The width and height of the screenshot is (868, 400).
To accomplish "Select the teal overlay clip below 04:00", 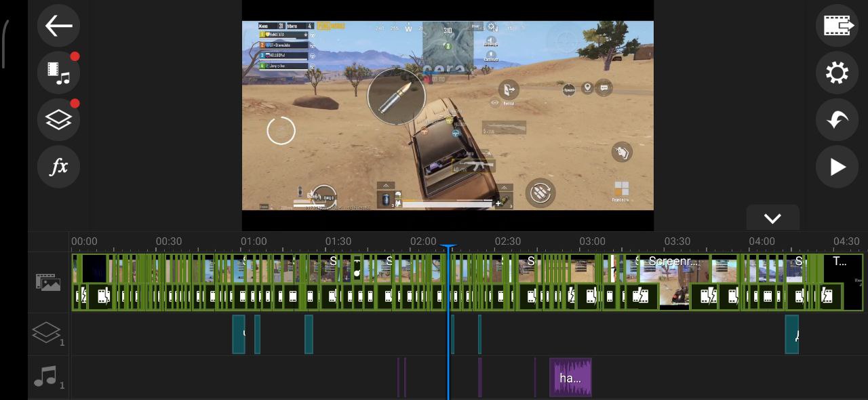I will 792,334.
